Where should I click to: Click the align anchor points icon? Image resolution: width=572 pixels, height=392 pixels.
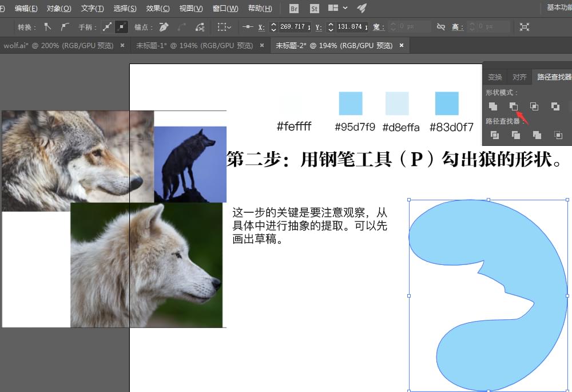click(248, 27)
